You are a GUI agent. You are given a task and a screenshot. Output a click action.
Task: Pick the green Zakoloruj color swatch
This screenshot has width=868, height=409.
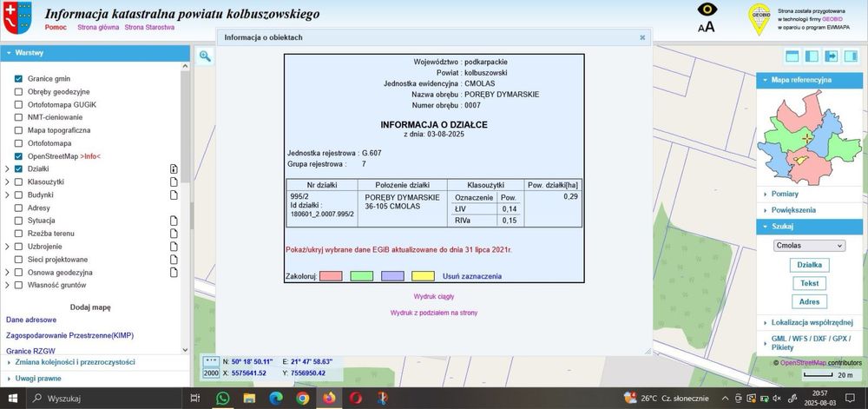click(x=362, y=276)
